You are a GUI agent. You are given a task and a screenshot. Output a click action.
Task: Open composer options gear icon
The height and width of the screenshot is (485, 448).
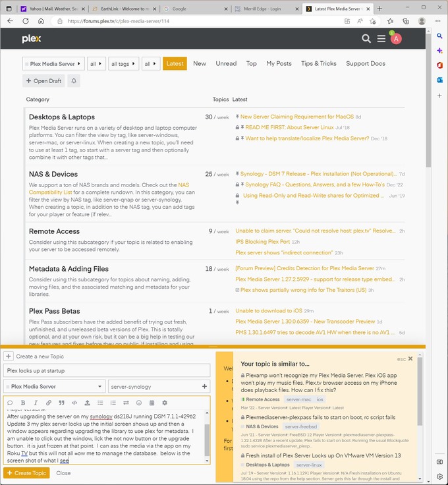[x=165, y=403]
